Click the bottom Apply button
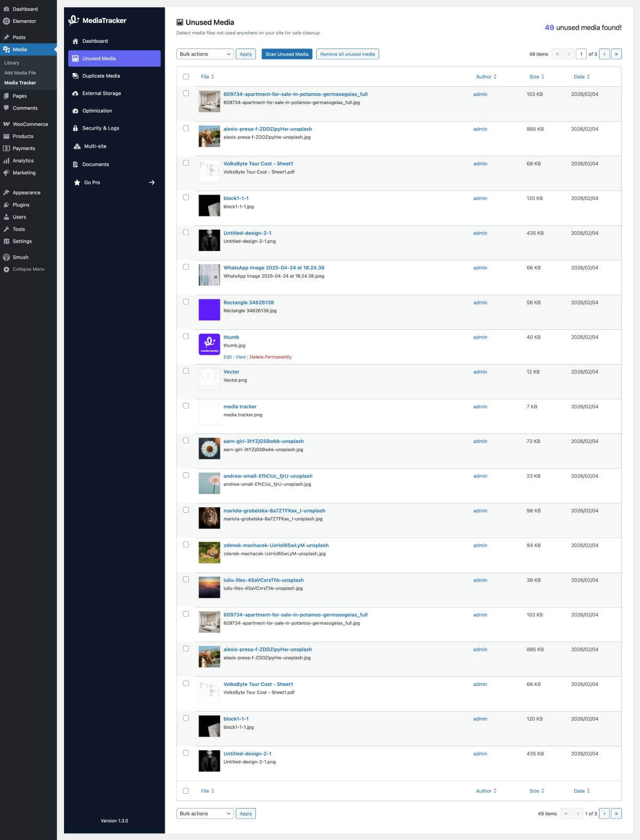640x840 pixels. click(x=246, y=813)
